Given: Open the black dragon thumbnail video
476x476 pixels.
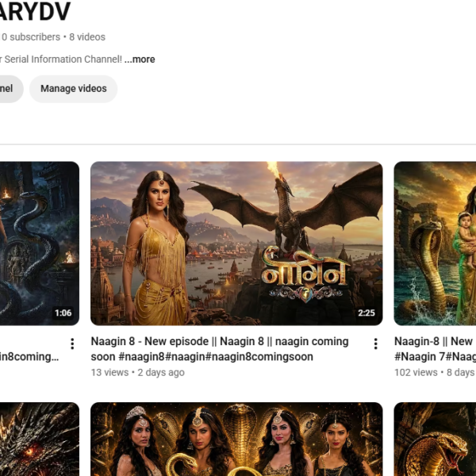Looking at the screenshot, I should tap(40, 440).
